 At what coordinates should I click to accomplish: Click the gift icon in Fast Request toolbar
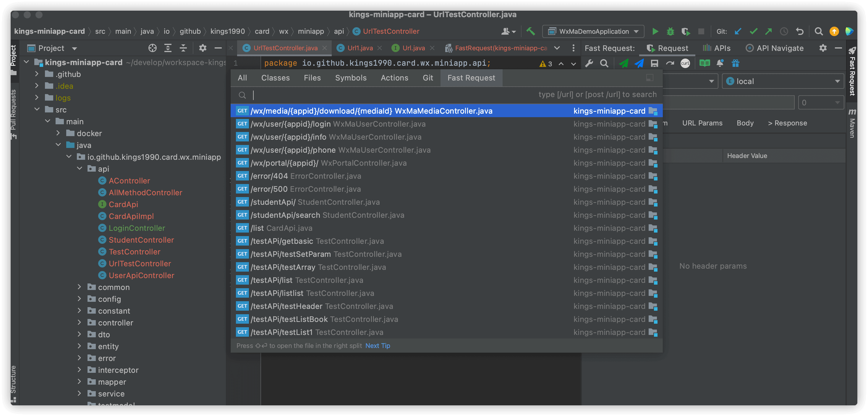pyautogui.click(x=735, y=63)
